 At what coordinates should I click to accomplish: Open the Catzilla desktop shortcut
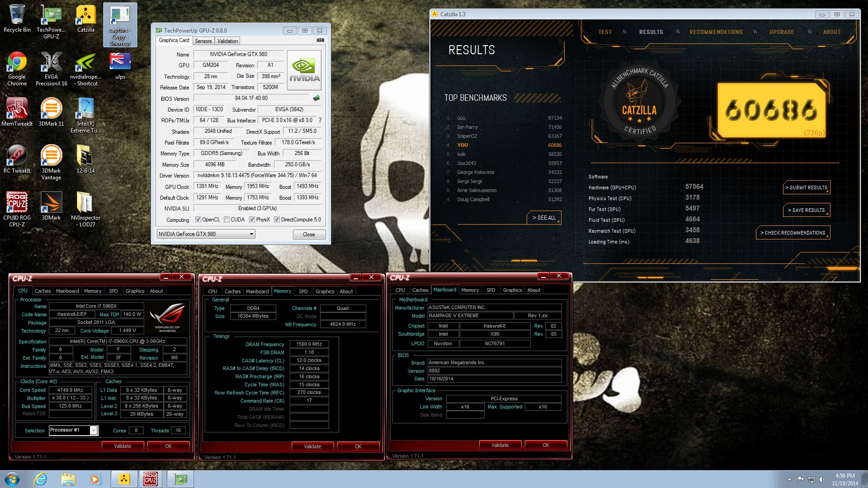(85, 19)
